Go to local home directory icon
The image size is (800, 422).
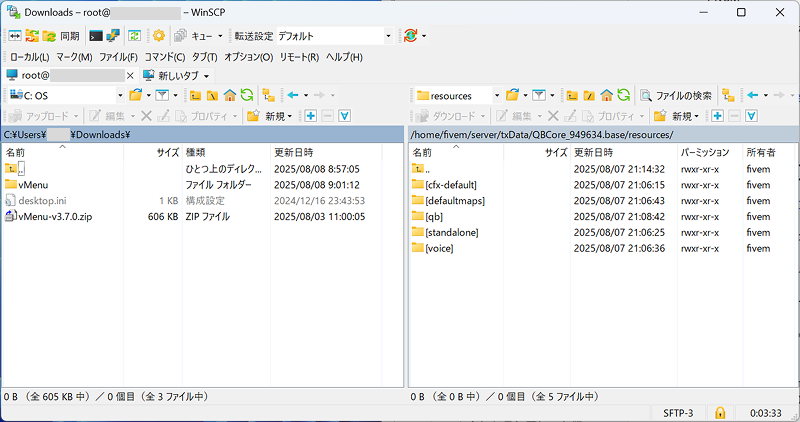click(x=230, y=95)
